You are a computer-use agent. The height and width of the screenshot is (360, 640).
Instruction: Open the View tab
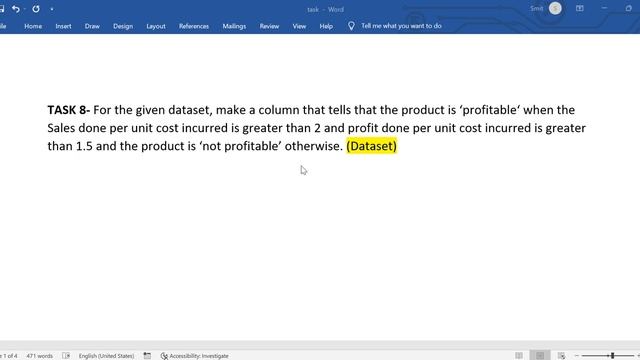tap(299, 26)
